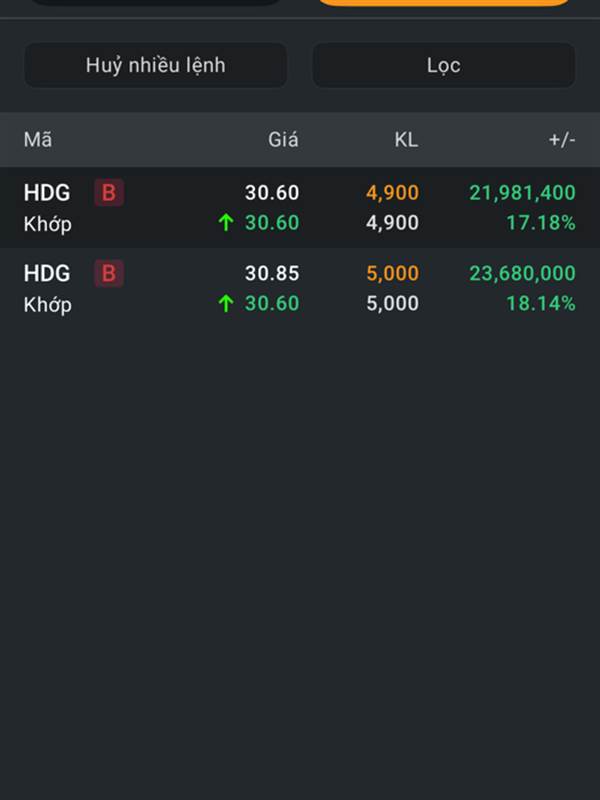This screenshot has width=600, height=800.
Task: Click the green up arrow in the second order row
Action: pyautogui.click(x=226, y=303)
